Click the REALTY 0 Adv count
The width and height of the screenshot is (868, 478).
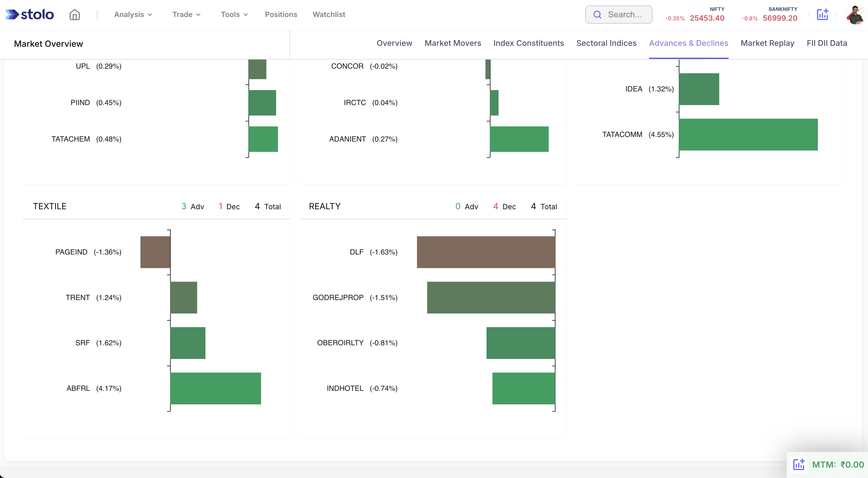[x=467, y=207]
